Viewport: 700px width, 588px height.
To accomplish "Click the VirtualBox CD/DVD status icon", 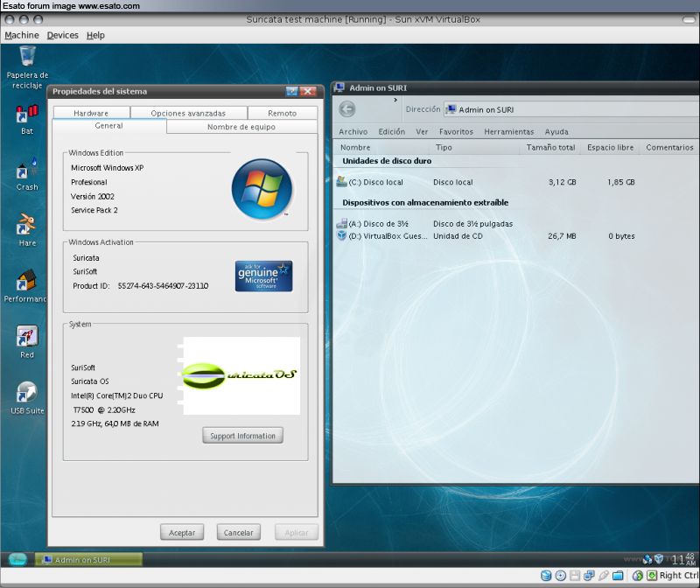I will (x=560, y=576).
